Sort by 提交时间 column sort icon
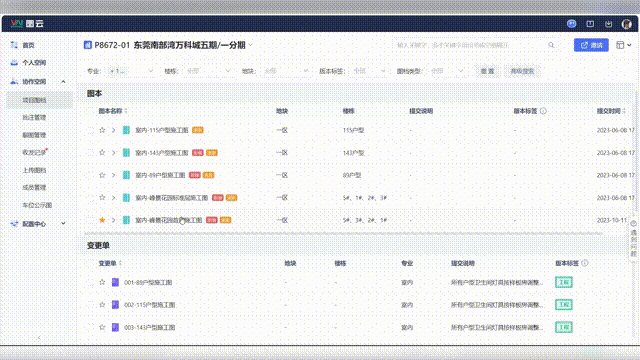Viewport: 640px width, 360px height. pos(624,111)
